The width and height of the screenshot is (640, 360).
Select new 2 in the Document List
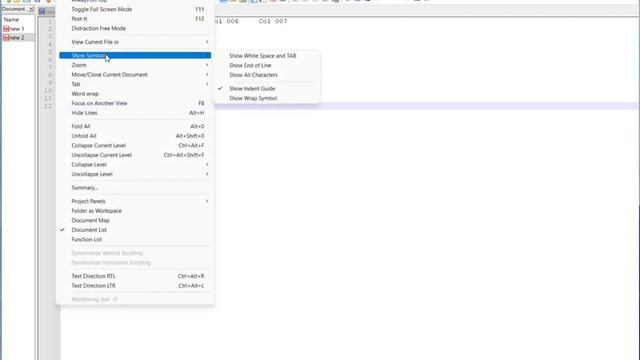(x=18, y=38)
